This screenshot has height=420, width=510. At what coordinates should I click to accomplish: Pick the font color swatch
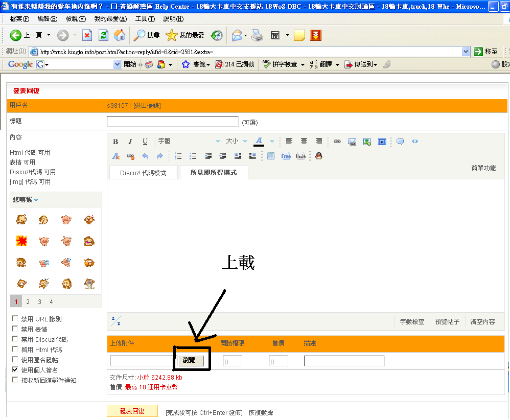pos(259,142)
